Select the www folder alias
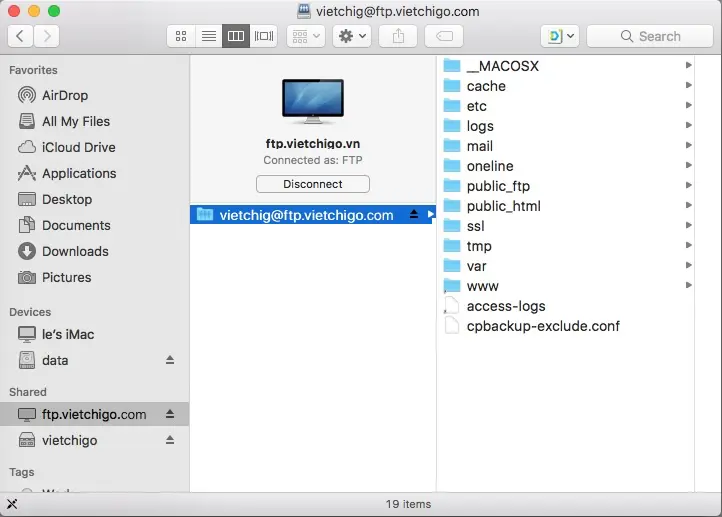 [x=565, y=286]
